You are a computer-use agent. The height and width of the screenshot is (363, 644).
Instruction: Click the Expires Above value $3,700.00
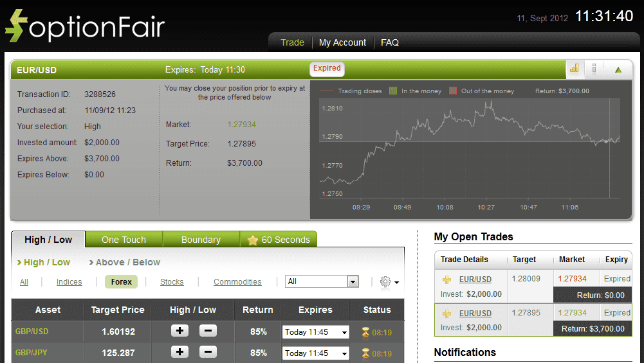102,158
